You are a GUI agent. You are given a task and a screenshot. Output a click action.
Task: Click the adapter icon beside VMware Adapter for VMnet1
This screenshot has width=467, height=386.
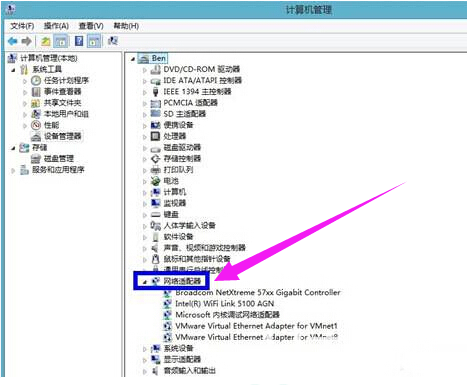(168, 326)
